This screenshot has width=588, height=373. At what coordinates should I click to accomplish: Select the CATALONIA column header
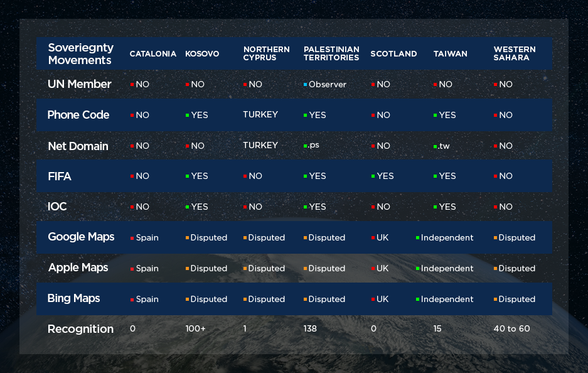153,53
